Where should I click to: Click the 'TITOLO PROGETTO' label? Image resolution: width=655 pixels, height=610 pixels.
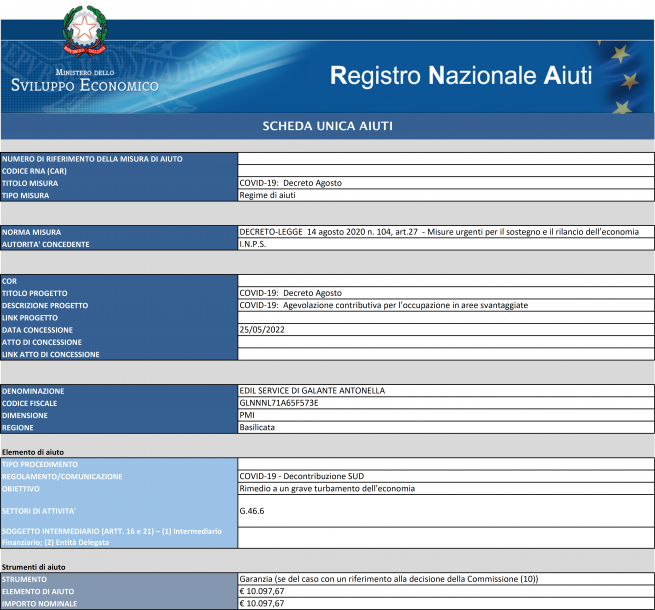coord(35,293)
